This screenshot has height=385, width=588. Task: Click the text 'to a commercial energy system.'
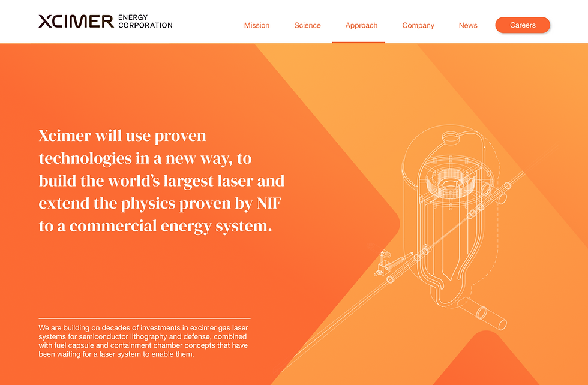click(x=155, y=226)
